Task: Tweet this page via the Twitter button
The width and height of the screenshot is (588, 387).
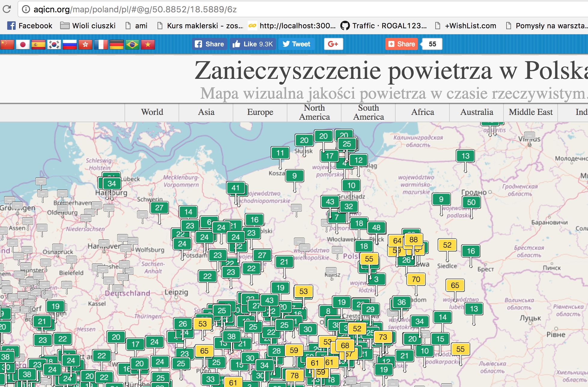Action: coord(296,44)
